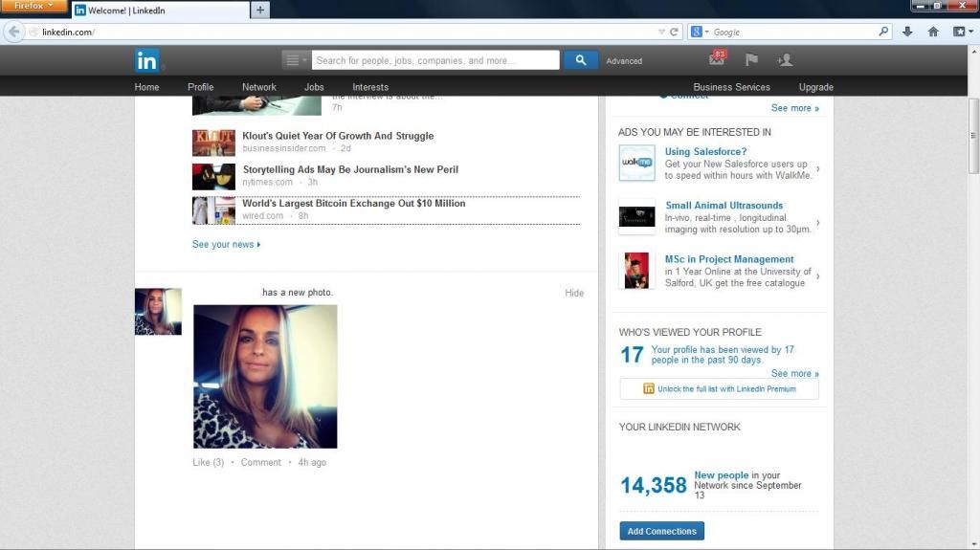Open the Storytelling Ads article thumbnail

[x=213, y=177]
